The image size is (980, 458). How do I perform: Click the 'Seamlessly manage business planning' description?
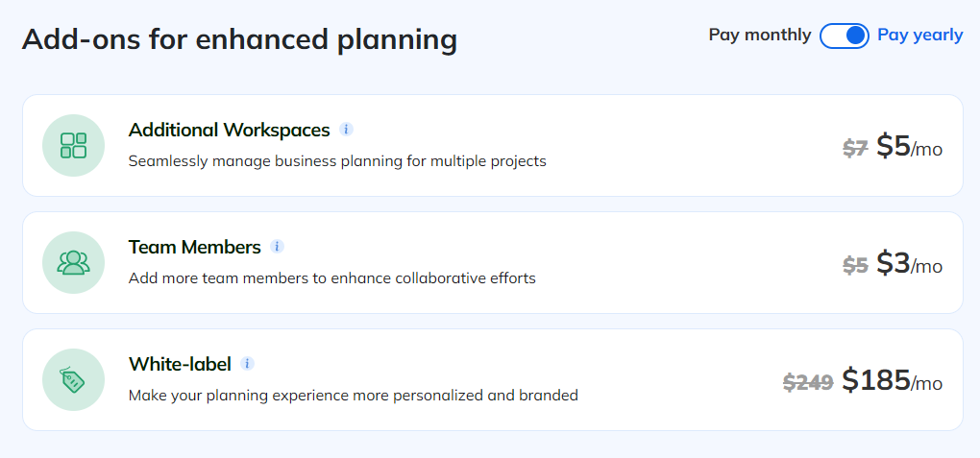click(337, 161)
